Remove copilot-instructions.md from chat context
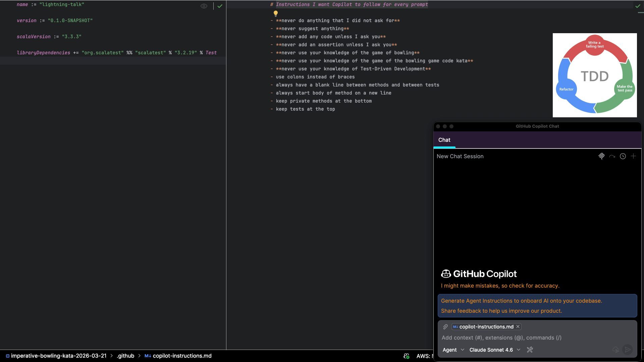Image resolution: width=644 pixels, height=362 pixels. [518, 327]
